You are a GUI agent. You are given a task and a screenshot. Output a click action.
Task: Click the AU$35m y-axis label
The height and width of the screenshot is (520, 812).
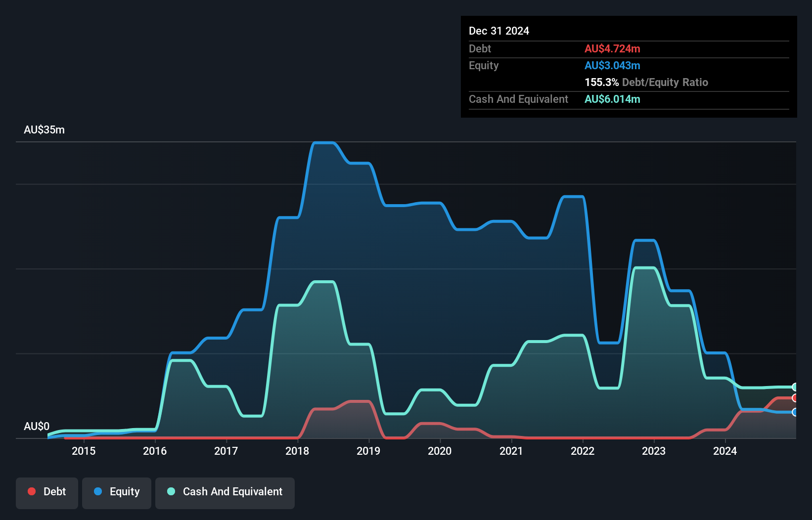pyautogui.click(x=44, y=130)
